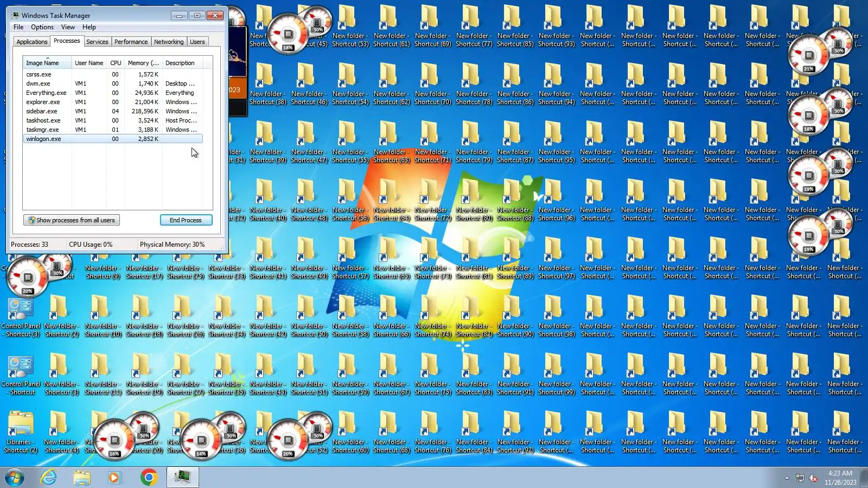The image size is (868, 488).
Task: Open the View menu in Task Manager
Action: tap(68, 27)
